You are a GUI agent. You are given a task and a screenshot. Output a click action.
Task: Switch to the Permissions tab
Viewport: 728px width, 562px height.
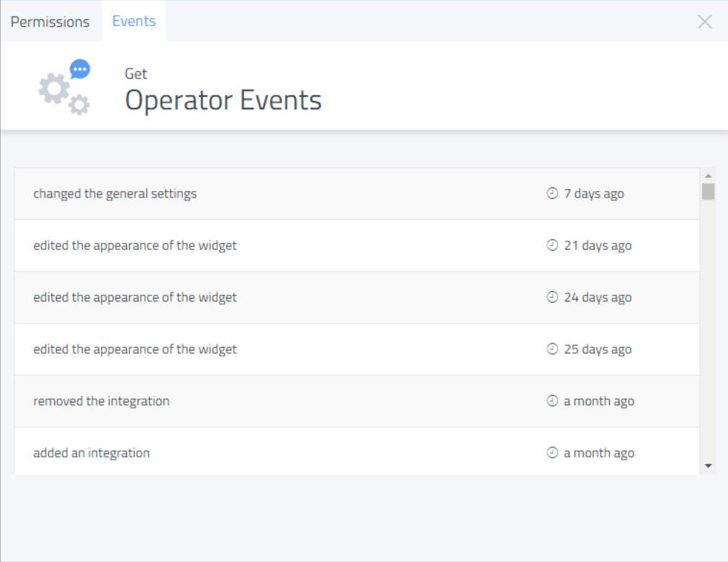click(x=50, y=22)
